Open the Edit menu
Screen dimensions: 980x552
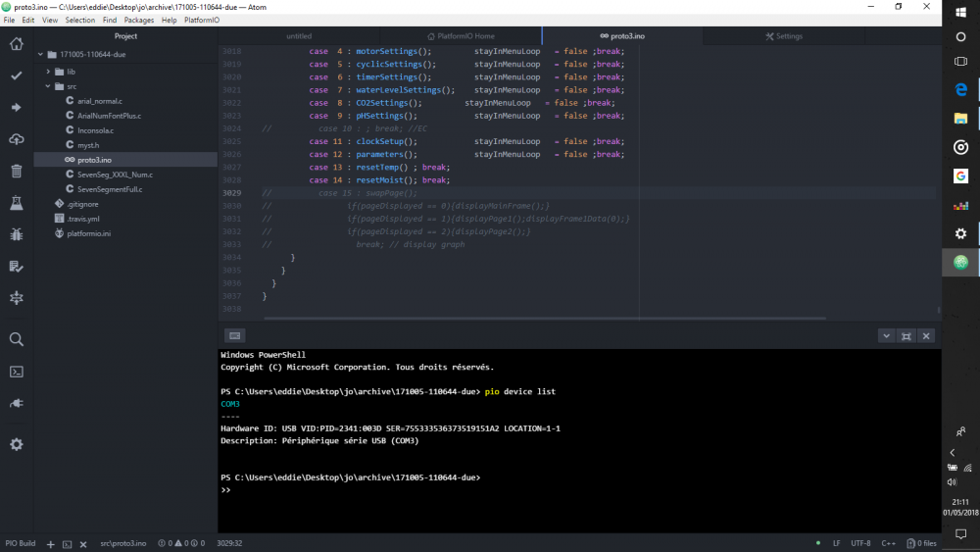click(x=28, y=20)
